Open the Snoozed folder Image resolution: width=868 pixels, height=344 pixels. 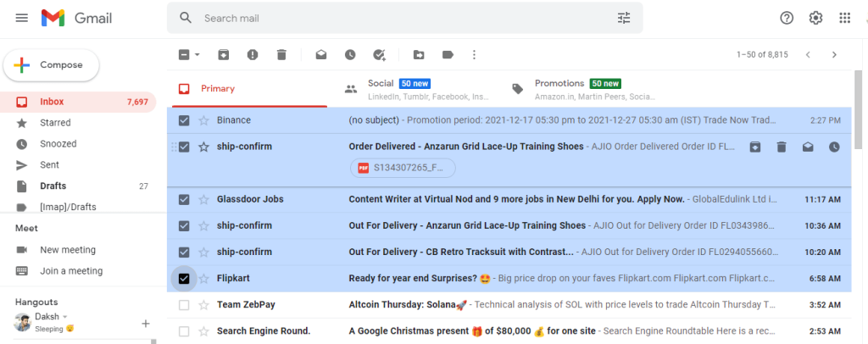[78, 144]
